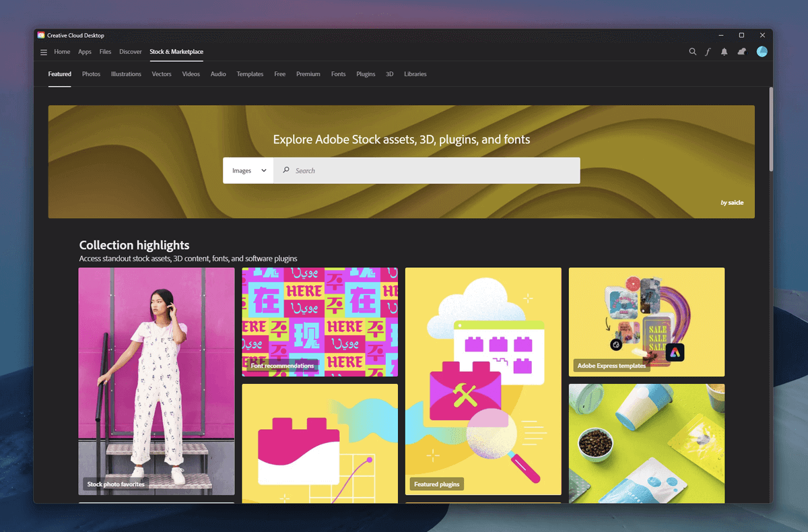Image resolution: width=808 pixels, height=532 pixels.
Task: Switch to the Fonts tab
Action: point(339,74)
